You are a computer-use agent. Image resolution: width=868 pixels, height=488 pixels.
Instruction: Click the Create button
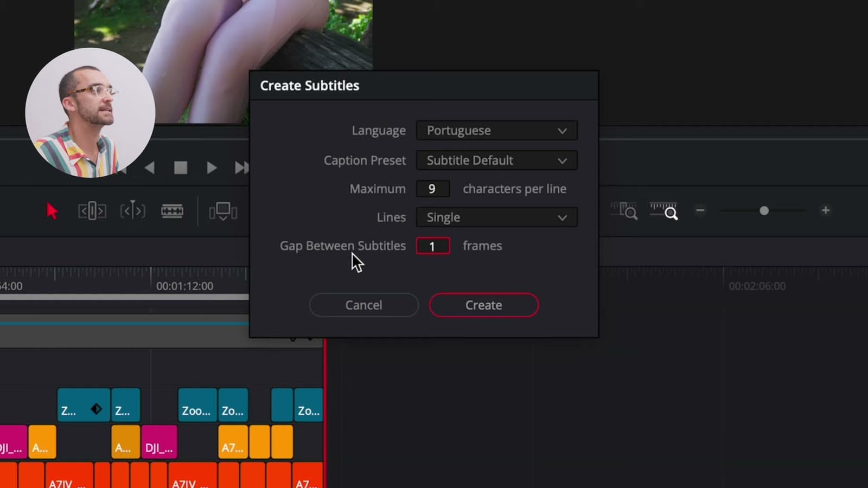[x=484, y=305]
